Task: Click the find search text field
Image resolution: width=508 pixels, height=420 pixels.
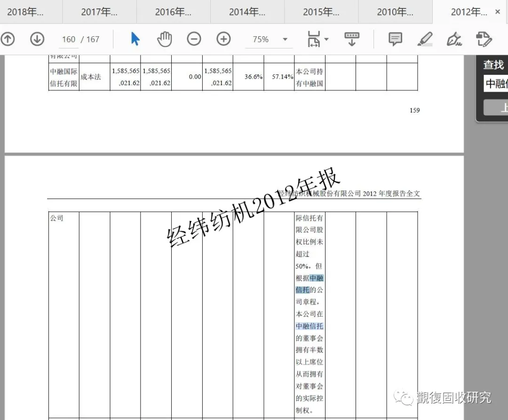Action: pos(496,84)
